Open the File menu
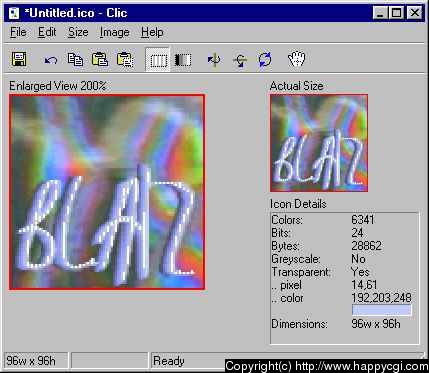Image resolution: width=429 pixels, height=373 pixels. coord(18,32)
